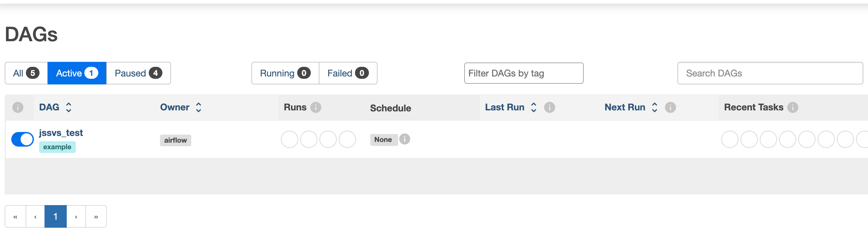Click the info icon next to Next Run
The image size is (868, 248).
click(670, 107)
